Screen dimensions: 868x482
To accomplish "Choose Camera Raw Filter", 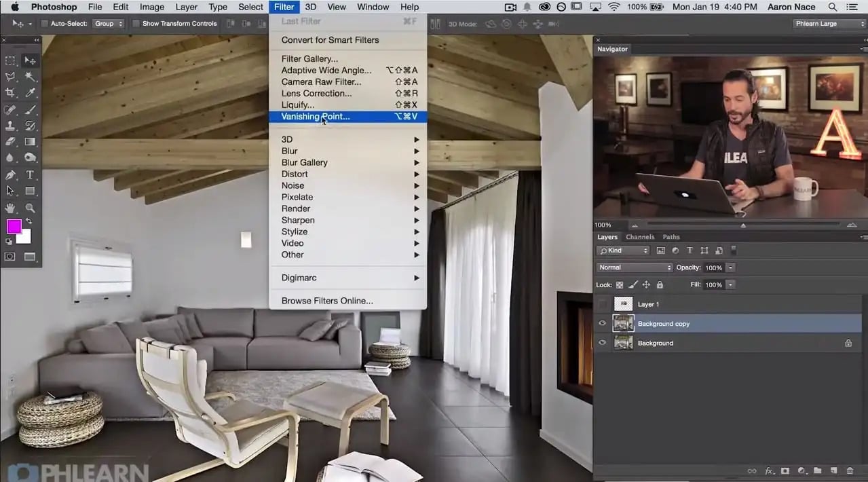I will (347, 81).
